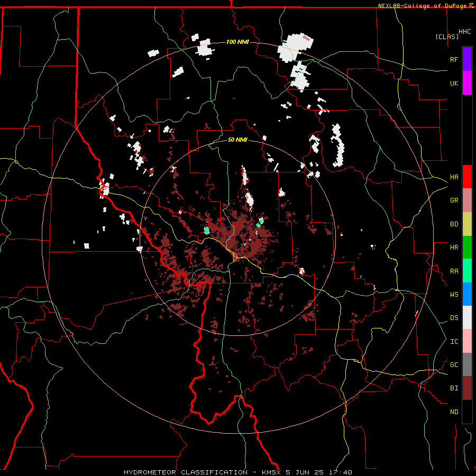Click the 'HHC' product label
Screen dimensions: 476x476
pyautogui.click(x=464, y=32)
